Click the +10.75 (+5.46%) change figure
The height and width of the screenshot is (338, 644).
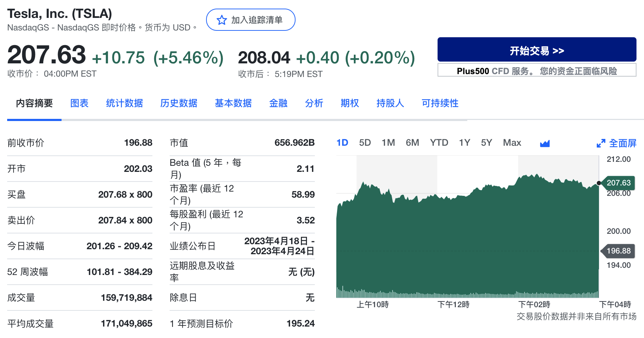158,58
